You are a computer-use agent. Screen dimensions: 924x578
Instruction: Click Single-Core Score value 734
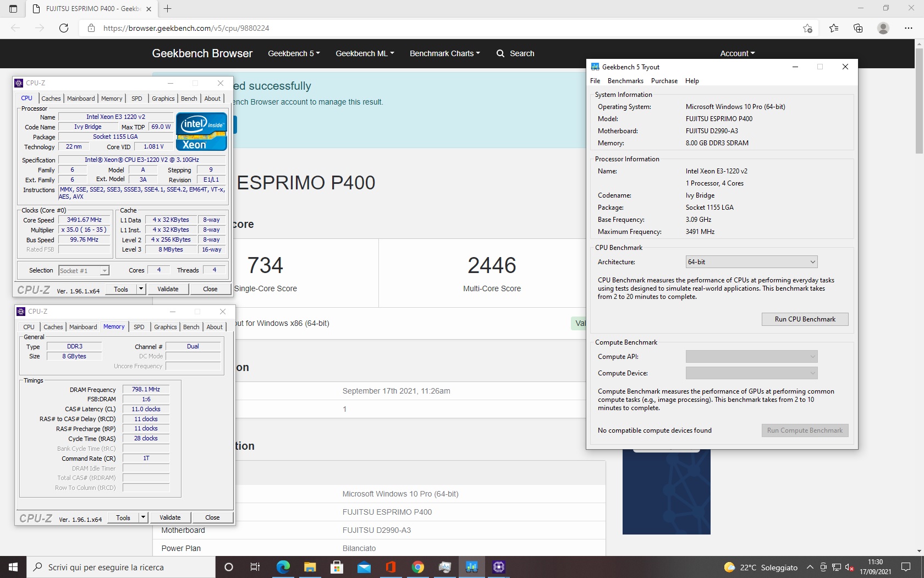click(x=265, y=265)
